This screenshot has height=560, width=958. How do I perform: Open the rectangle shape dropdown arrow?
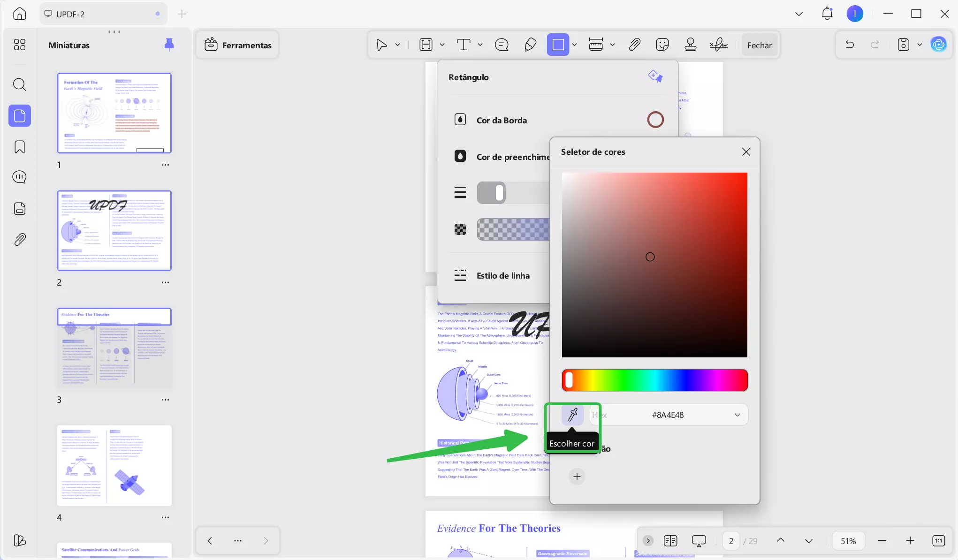(x=574, y=45)
